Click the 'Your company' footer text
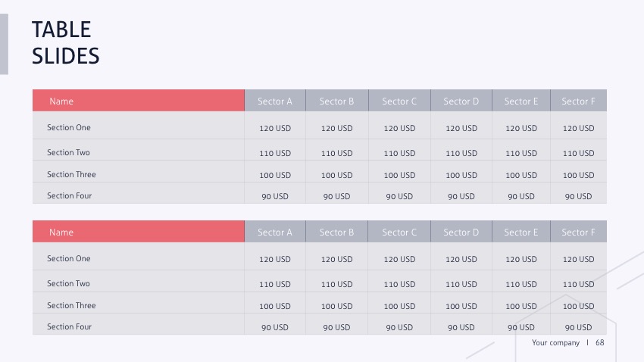Viewport: 644px width, 362px height. point(555,343)
